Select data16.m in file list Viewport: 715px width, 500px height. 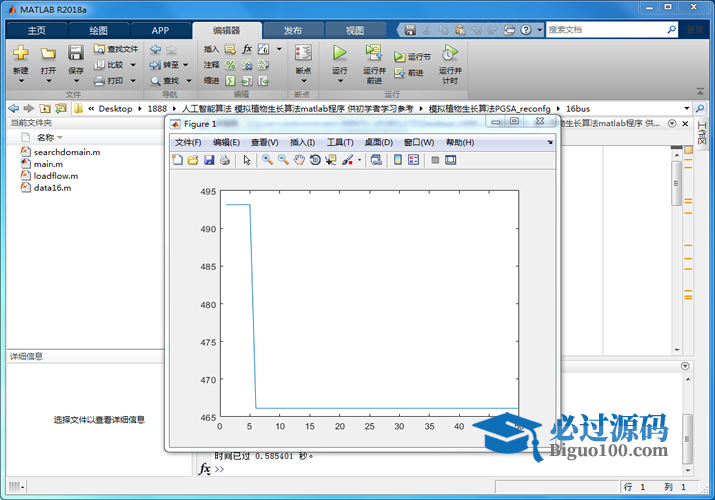click(52, 188)
